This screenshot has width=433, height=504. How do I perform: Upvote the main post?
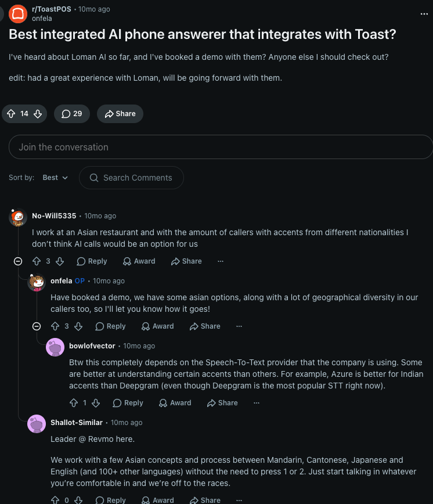point(11,114)
